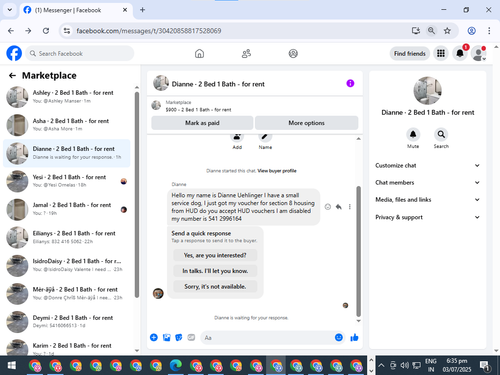
Task: Open Eilianys 2 Bed 1 Bath chat
Action: tap(67, 237)
